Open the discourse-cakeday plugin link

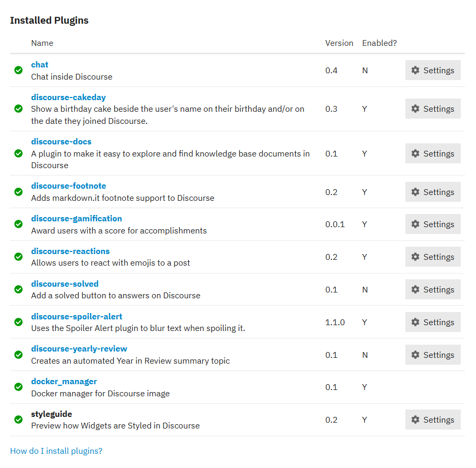click(69, 97)
